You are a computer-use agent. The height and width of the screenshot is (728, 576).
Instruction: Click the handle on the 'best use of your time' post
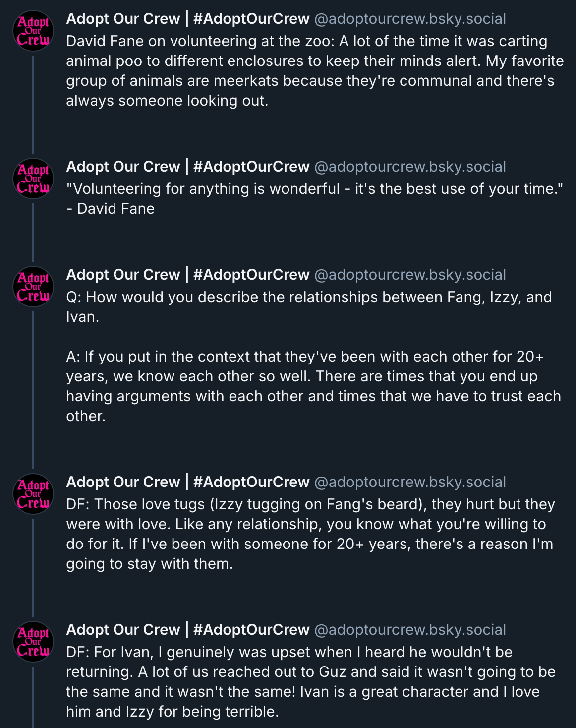click(x=410, y=167)
